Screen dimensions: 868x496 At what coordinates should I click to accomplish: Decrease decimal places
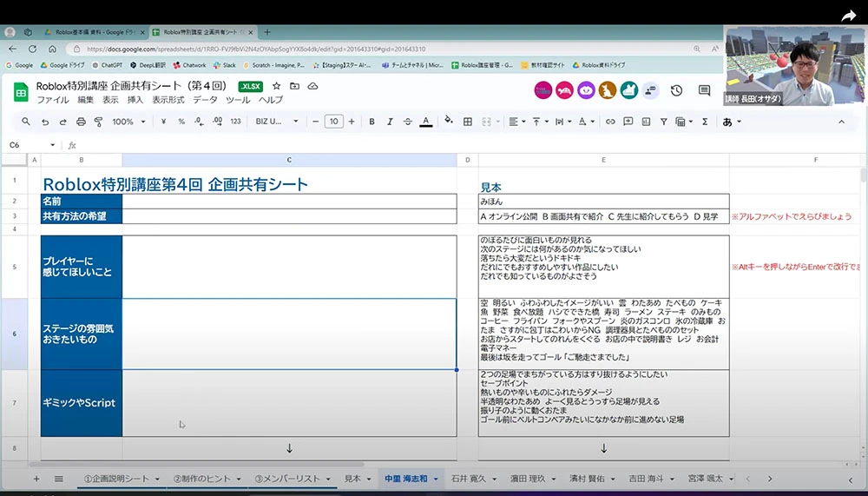pyautogui.click(x=199, y=122)
